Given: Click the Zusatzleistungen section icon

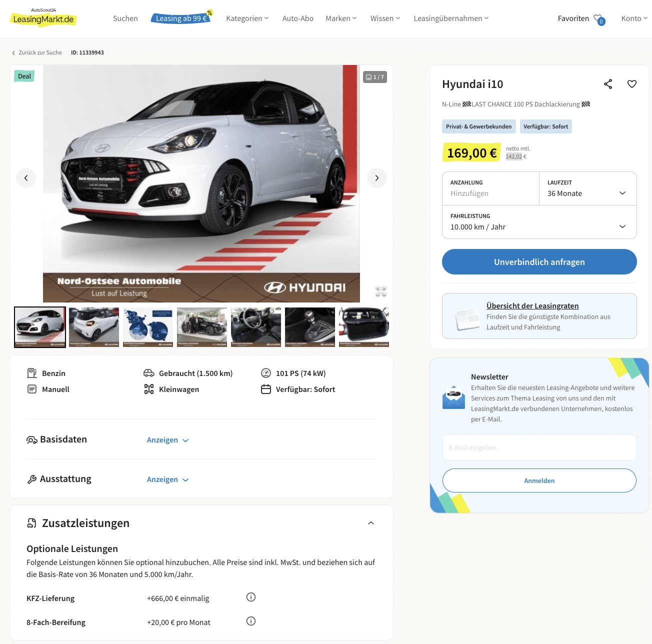Looking at the screenshot, I should [x=32, y=523].
